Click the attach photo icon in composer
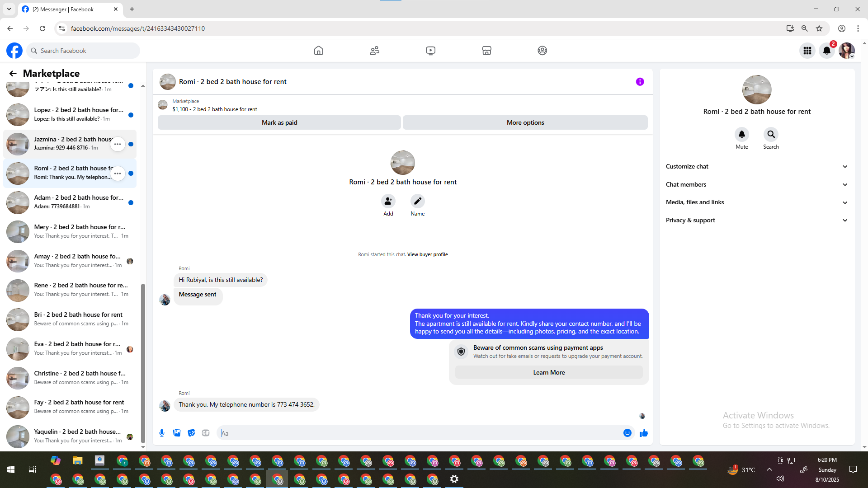 pyautogui.click(x=177, y=433)
